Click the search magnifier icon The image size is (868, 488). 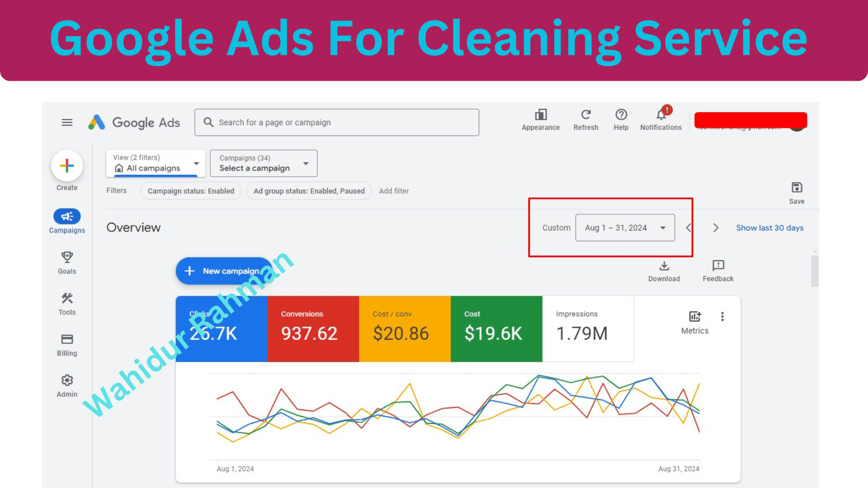point(208,122)
